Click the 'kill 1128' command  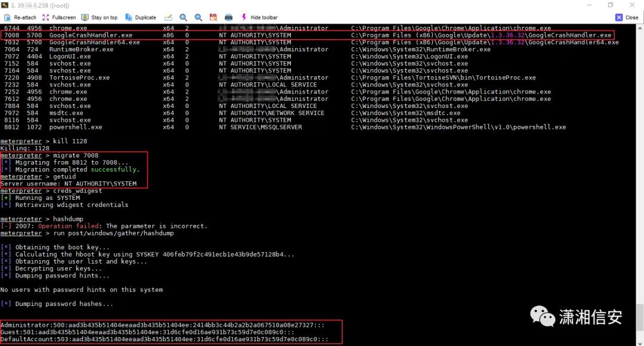click(x=70, y=141)
